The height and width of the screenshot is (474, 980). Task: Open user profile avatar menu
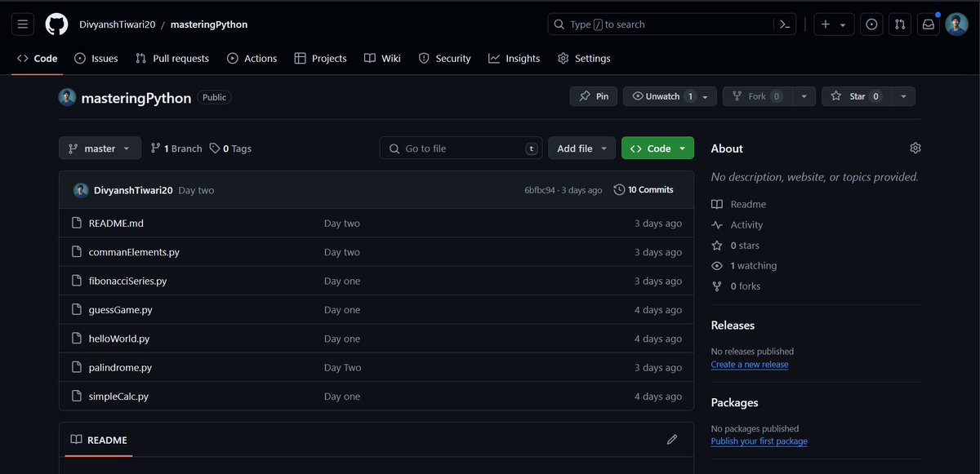pos(956,24)
